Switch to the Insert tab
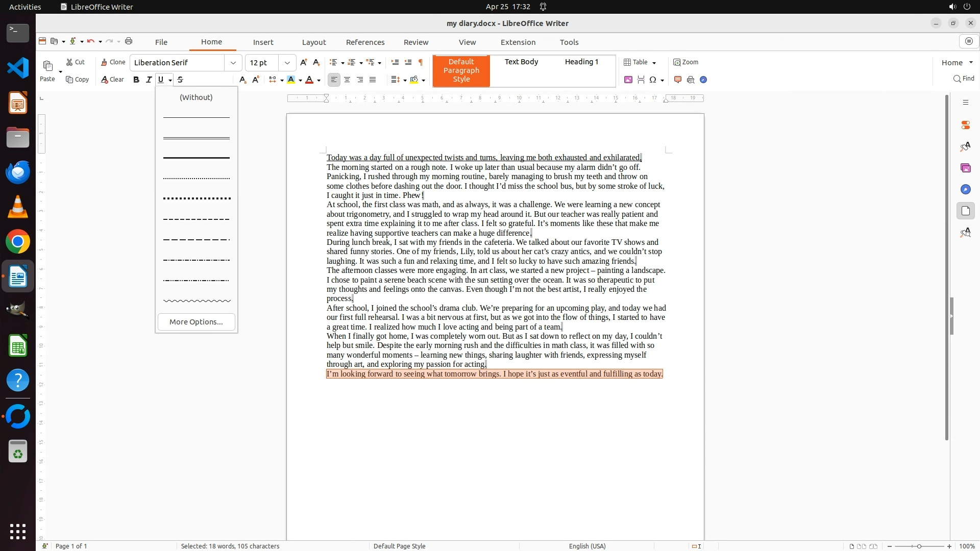The height and width of the screenshot is (551, 980). [x=263, y=42]
